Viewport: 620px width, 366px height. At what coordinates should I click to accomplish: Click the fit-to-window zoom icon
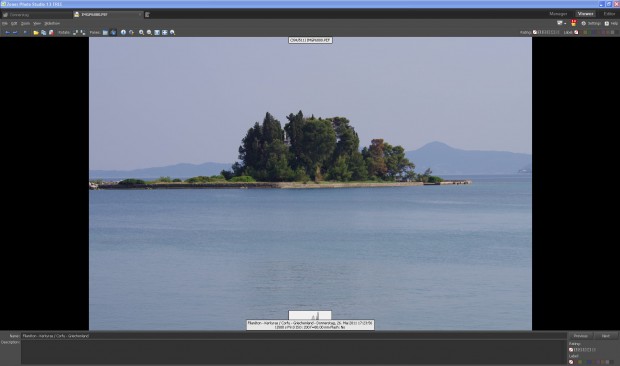(x=157, y=32)
